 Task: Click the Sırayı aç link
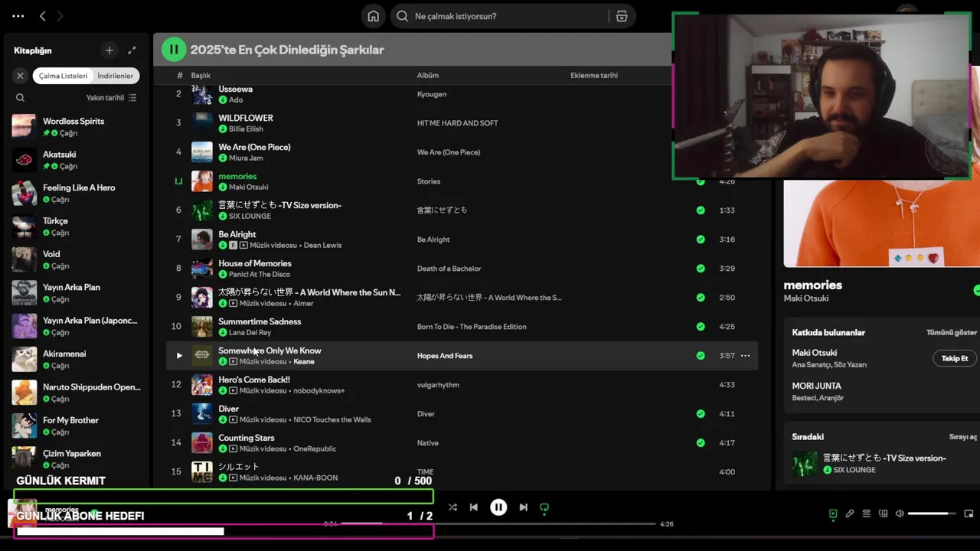point(963,437)
